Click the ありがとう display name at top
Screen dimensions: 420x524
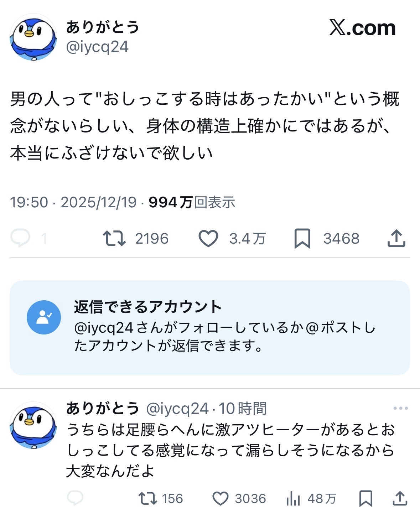pyautogui.click(x=103, y=27)
